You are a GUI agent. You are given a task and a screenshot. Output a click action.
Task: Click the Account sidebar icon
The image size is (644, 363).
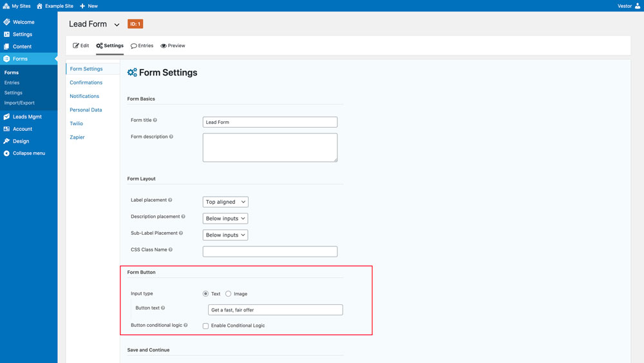click(6, 129)
